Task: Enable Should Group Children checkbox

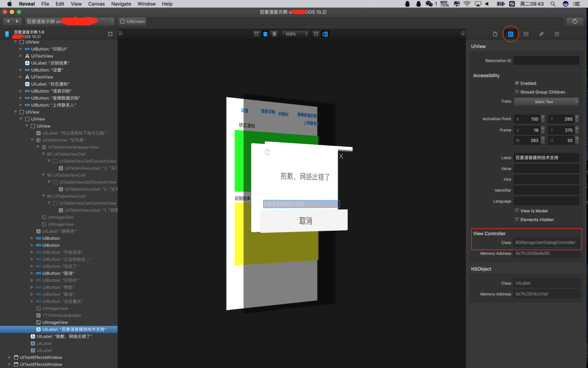Action: 517,92
